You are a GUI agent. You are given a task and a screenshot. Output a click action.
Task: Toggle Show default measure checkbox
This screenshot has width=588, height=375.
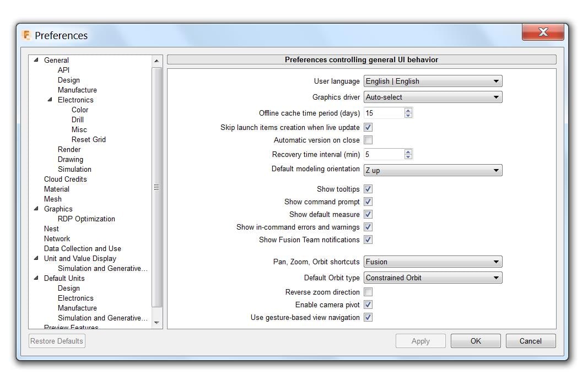coord(368,215)
